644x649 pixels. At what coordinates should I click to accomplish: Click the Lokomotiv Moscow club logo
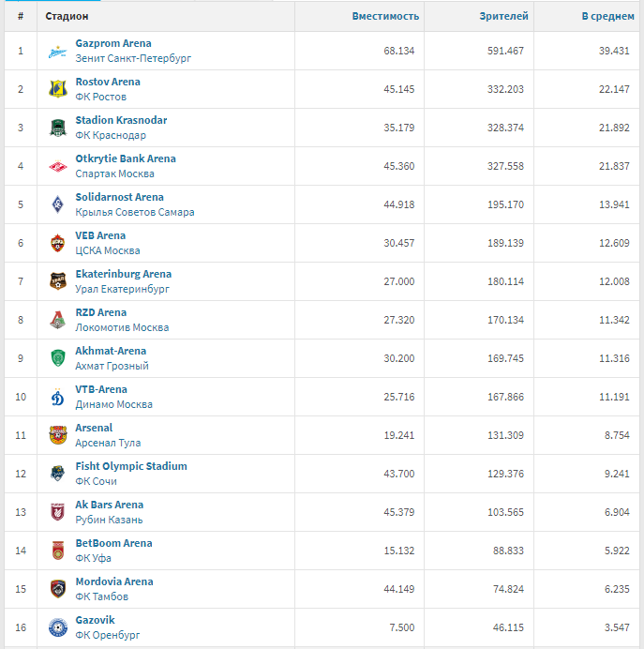(x=58, y=321)
